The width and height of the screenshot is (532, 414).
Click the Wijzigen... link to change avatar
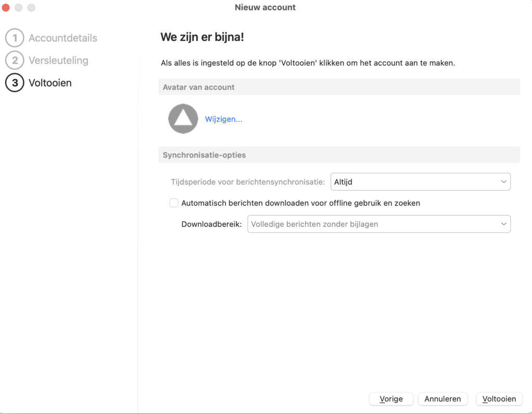223,119
